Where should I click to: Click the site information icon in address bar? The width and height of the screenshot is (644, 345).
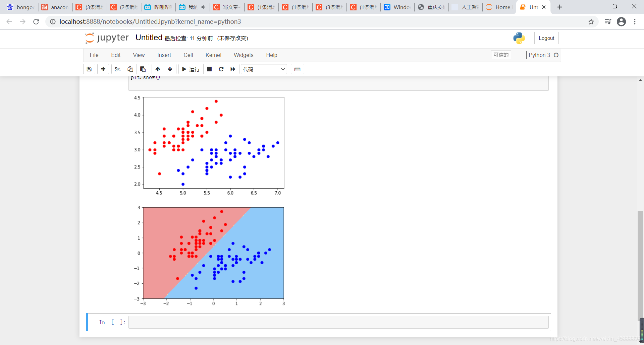click(53, 22)
